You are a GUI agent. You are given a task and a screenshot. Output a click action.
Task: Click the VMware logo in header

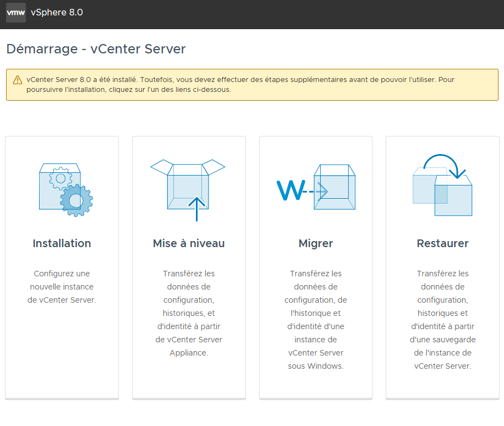tap(16, 13)
